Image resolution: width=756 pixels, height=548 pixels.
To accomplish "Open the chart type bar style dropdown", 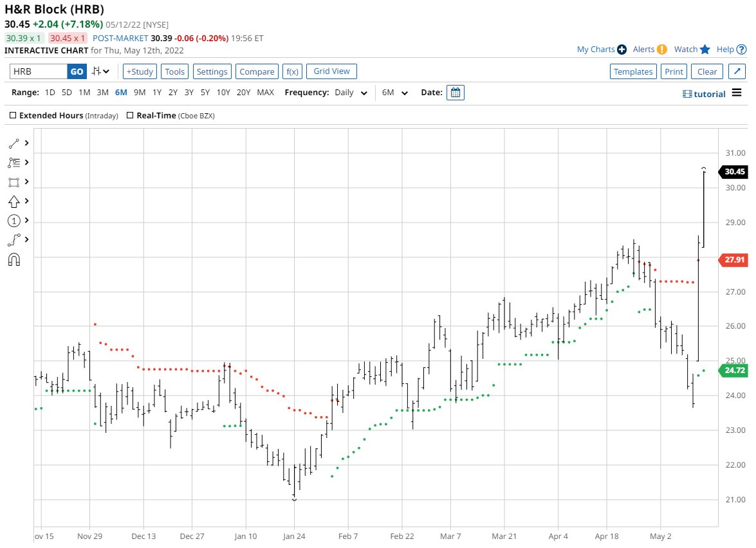I will pos(101,71).
